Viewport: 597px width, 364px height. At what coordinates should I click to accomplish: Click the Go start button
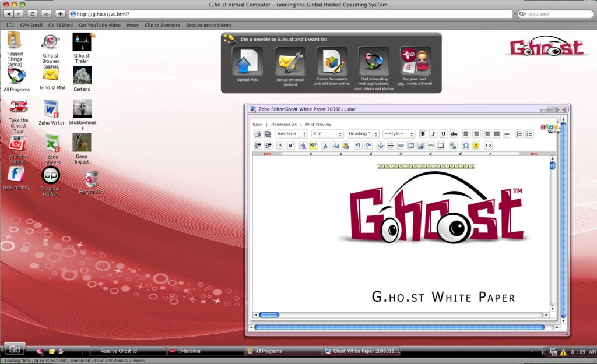tap(15, 349)
